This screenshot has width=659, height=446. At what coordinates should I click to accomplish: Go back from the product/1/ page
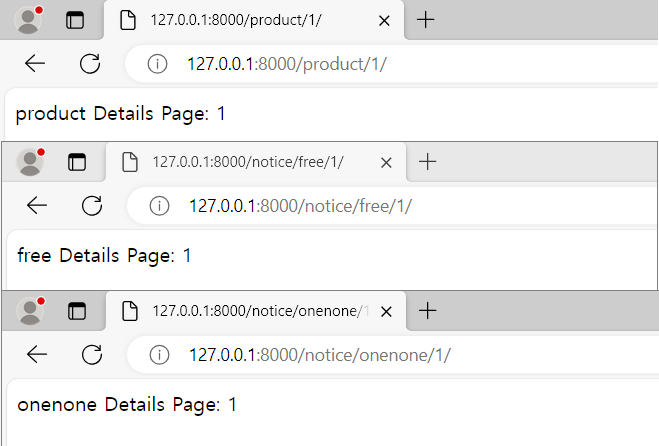coord(35,64)
